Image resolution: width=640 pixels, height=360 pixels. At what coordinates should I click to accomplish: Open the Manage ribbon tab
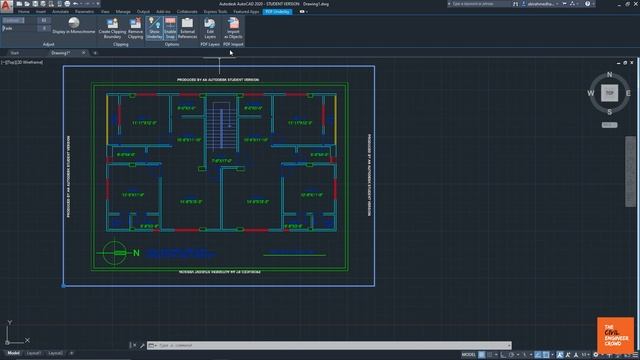(123, 12)
